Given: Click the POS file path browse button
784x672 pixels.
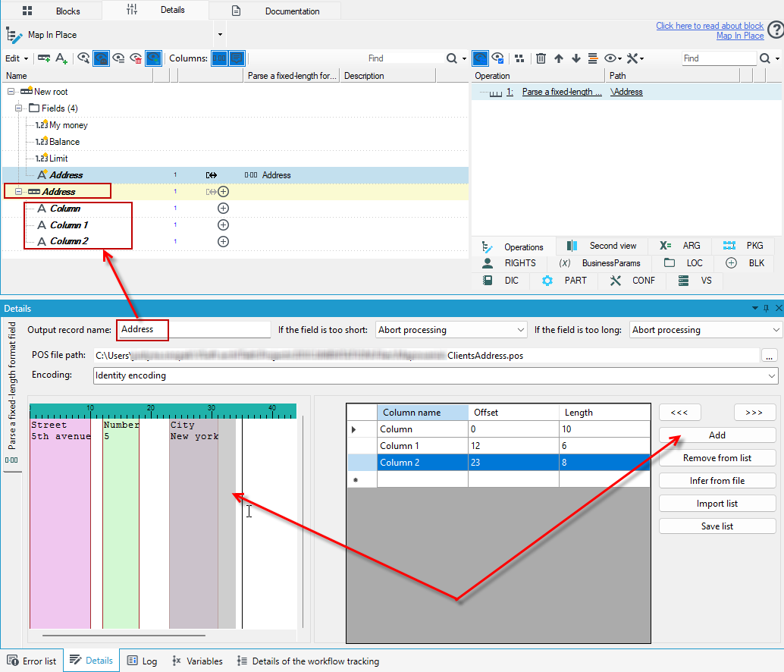Looking at the screenshot, I should pos(769,356).
